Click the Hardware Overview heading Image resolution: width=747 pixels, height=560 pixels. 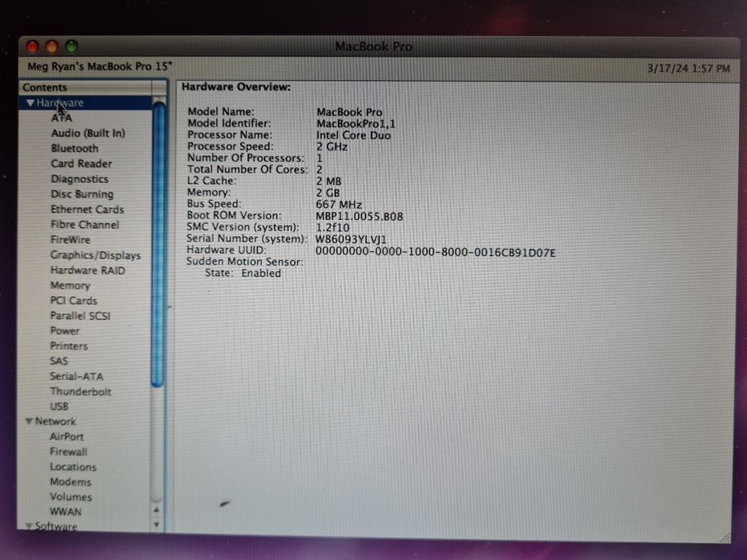[x=236, y=86]
